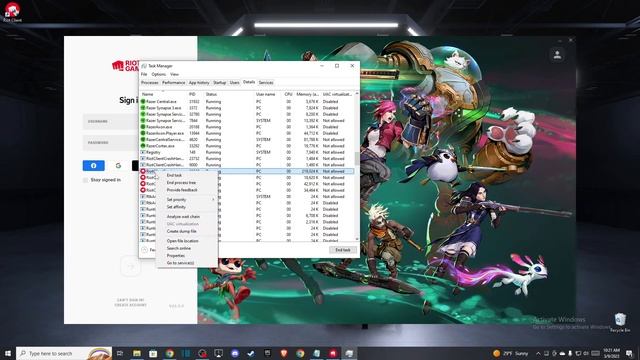Open the Steam taskbar icon
The width and height of the screenshot is (640, 360).
click(251, 353)
